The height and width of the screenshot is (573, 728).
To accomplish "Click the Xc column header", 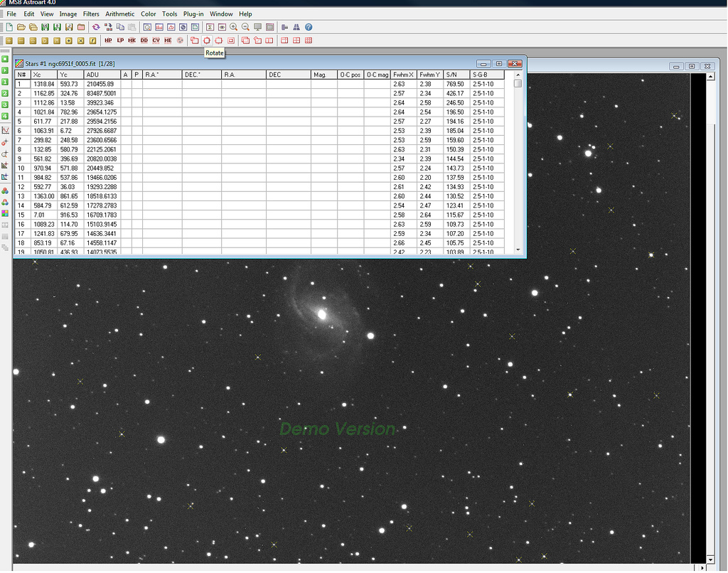I will (44, 75).
